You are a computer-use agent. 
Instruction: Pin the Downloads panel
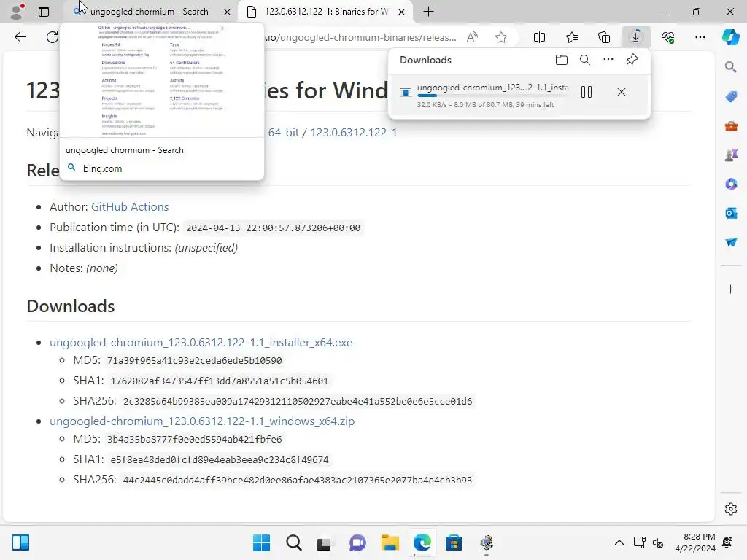632,60
